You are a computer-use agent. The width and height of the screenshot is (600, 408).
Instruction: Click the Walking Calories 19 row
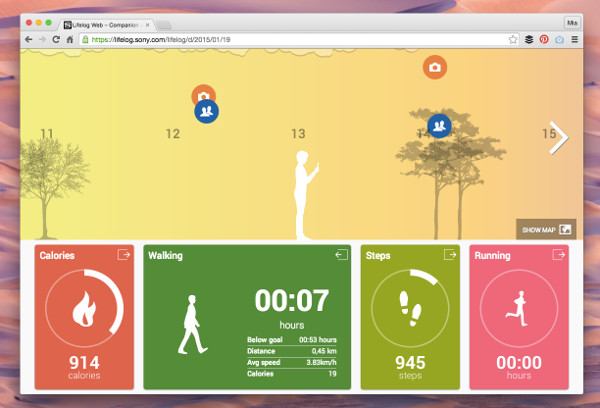pyautogui.click(x=292, y=374)
